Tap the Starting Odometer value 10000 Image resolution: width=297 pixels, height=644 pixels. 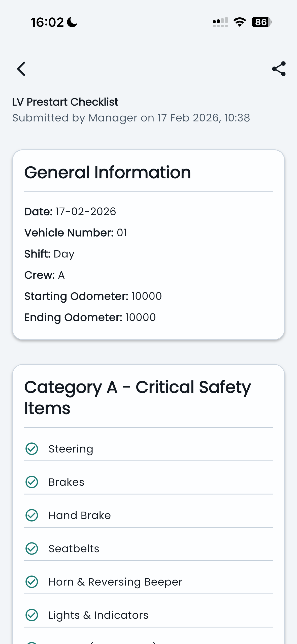point(146,296)
